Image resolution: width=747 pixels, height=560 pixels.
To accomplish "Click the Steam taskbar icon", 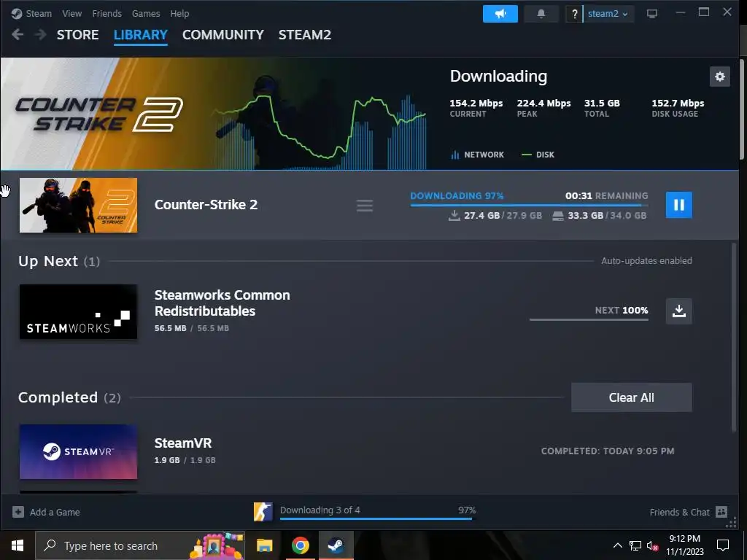I will [x=336, y=545].
